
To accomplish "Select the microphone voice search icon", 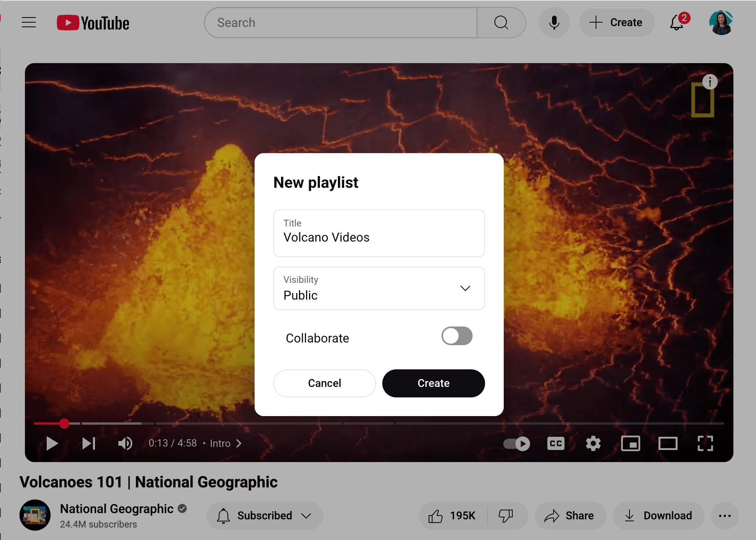I will click(554, 22).
